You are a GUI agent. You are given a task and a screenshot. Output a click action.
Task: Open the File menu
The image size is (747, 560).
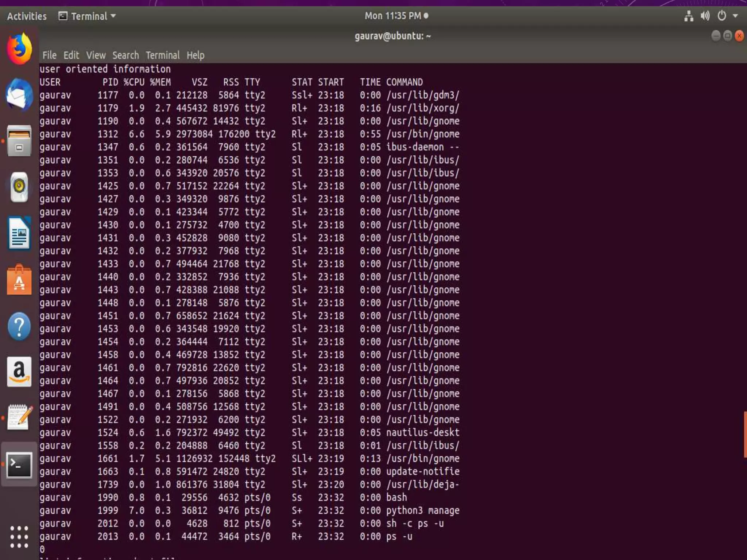point(49,55)
